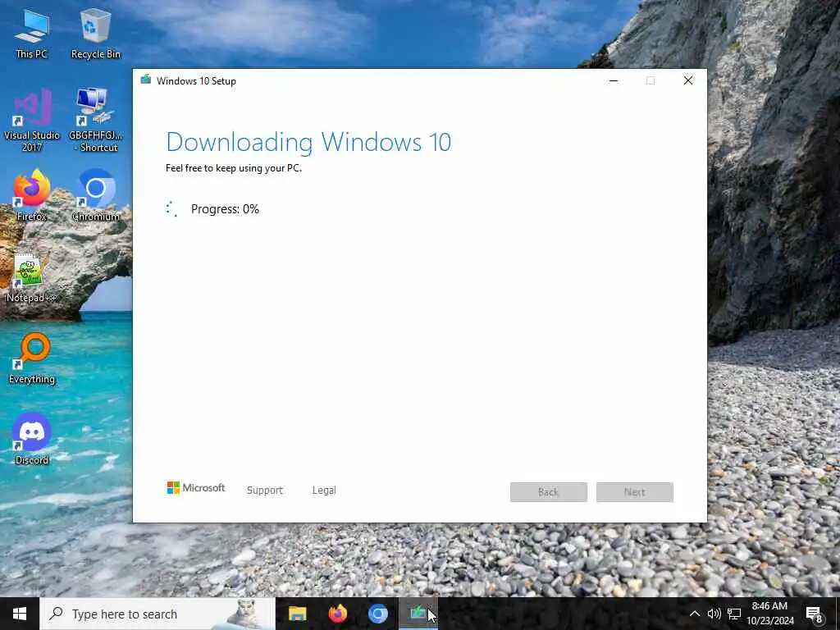Launch Chromium from the taskbar

(377, 614)
